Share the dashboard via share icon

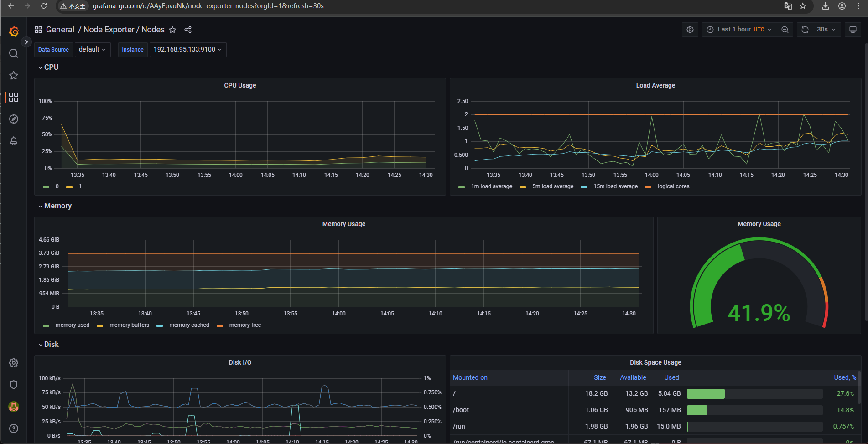pyautogui.click(x=188, y=30)
